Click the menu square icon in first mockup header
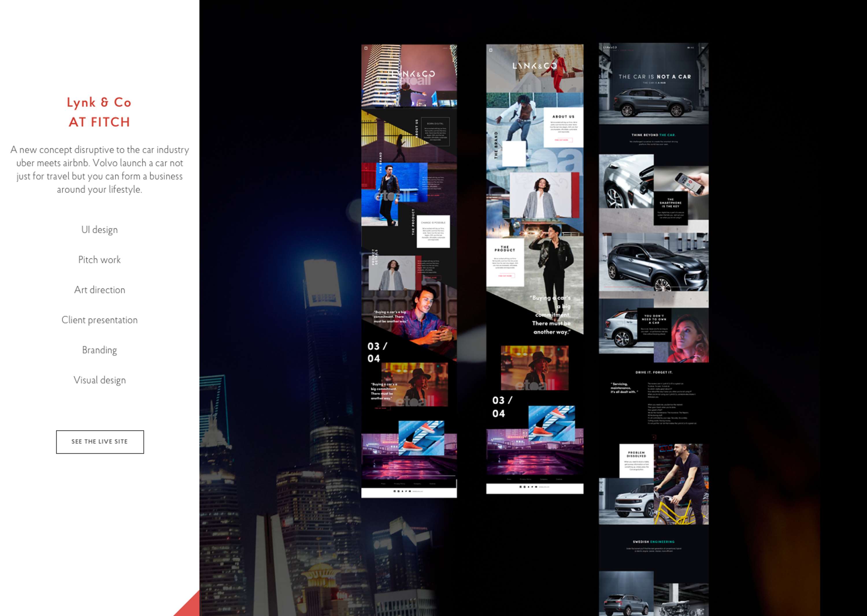 (x=366, y=48)
